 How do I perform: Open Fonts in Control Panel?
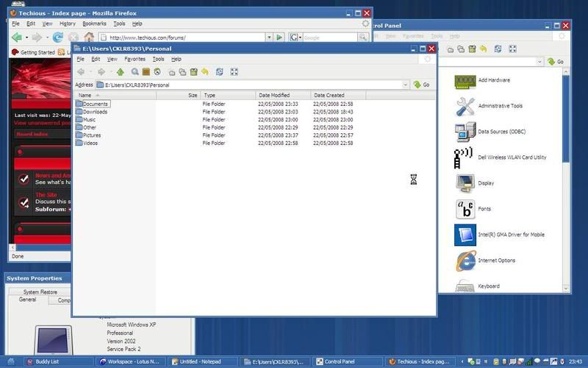tap(473, 209)
